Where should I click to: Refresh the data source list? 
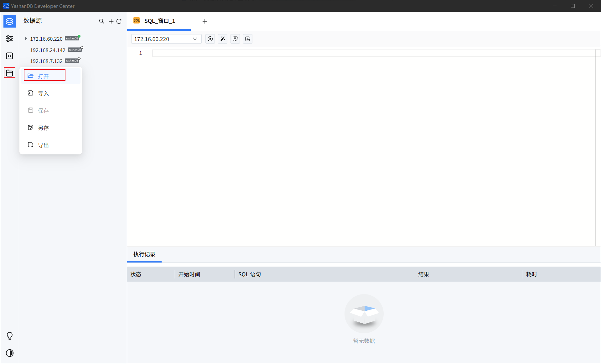pyautogui.click(x=119, y=21)
